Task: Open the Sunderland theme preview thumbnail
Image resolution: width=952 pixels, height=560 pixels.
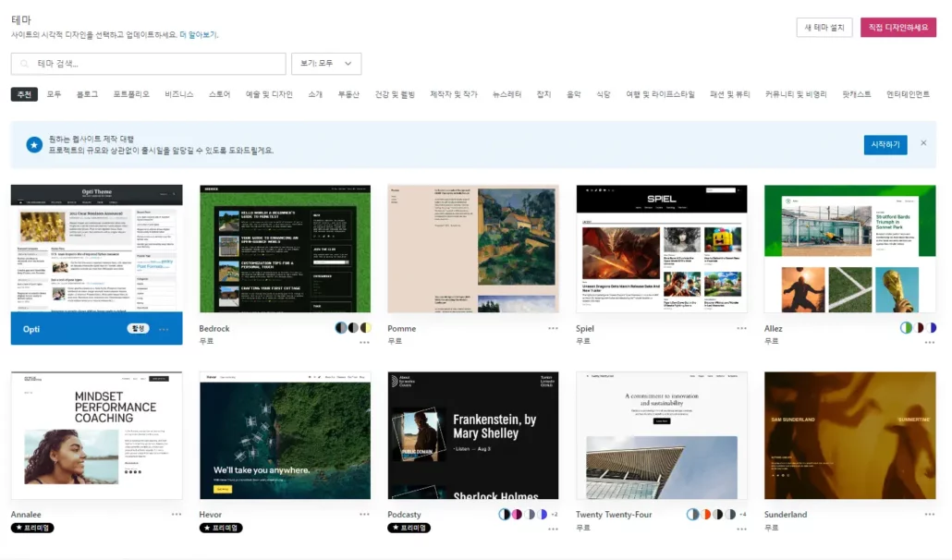Action: point(850,435)
